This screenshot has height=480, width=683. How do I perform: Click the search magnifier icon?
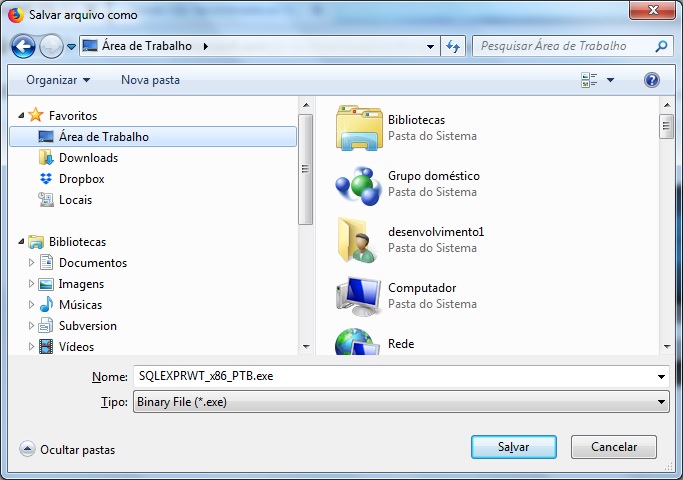tap(661, 46)
